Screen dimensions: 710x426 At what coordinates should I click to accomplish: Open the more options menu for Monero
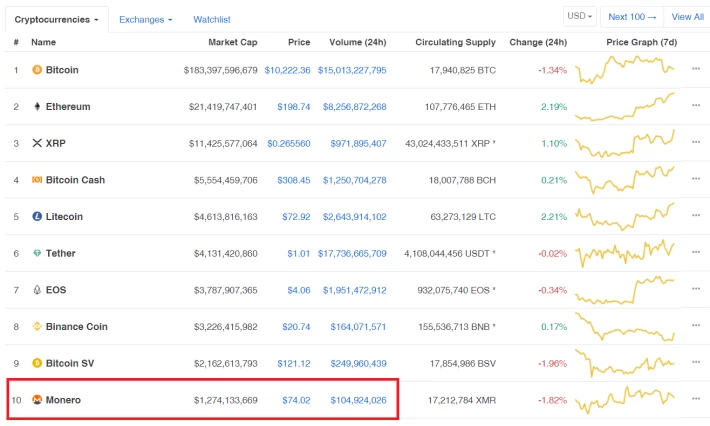click(x=696, y=399)
